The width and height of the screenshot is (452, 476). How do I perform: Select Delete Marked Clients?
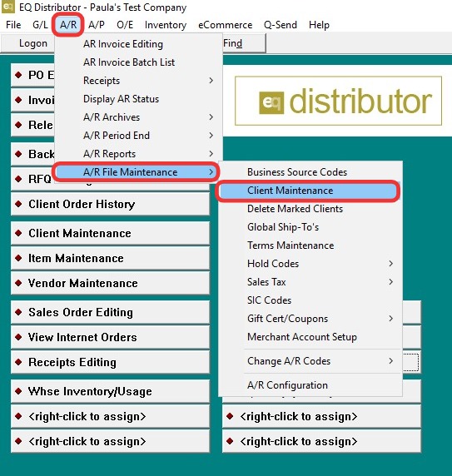point(310,209)
